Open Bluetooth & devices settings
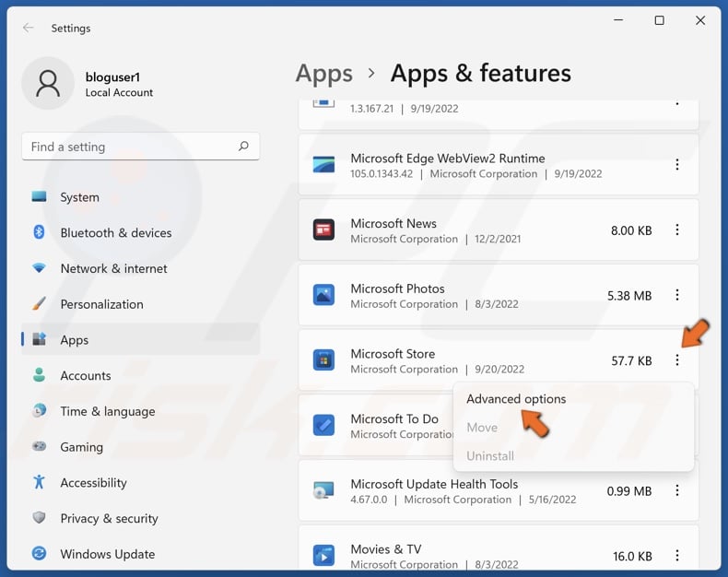 140,233
